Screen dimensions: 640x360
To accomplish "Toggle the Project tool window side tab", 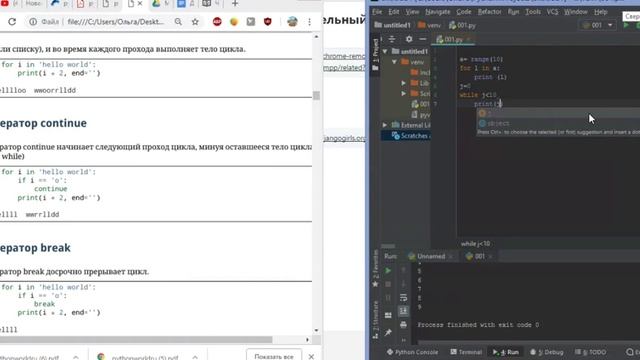I will tap(376, 54).
